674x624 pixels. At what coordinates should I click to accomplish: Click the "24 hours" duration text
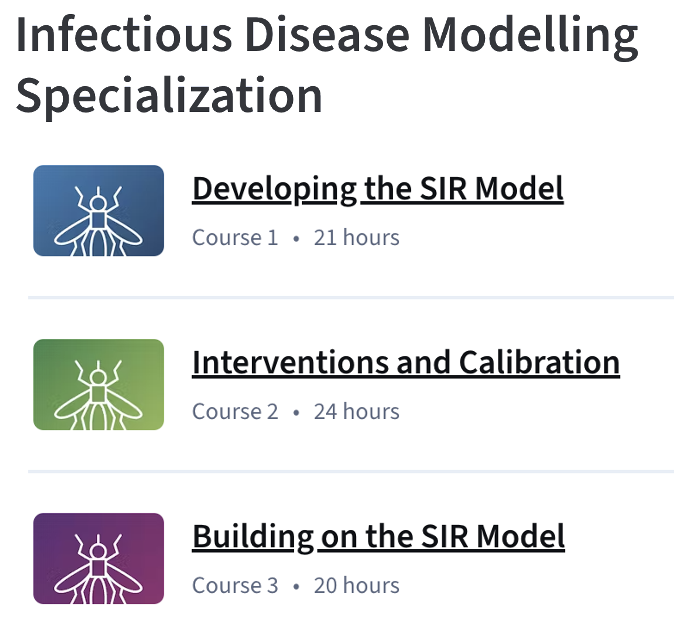tap(356, 412)
